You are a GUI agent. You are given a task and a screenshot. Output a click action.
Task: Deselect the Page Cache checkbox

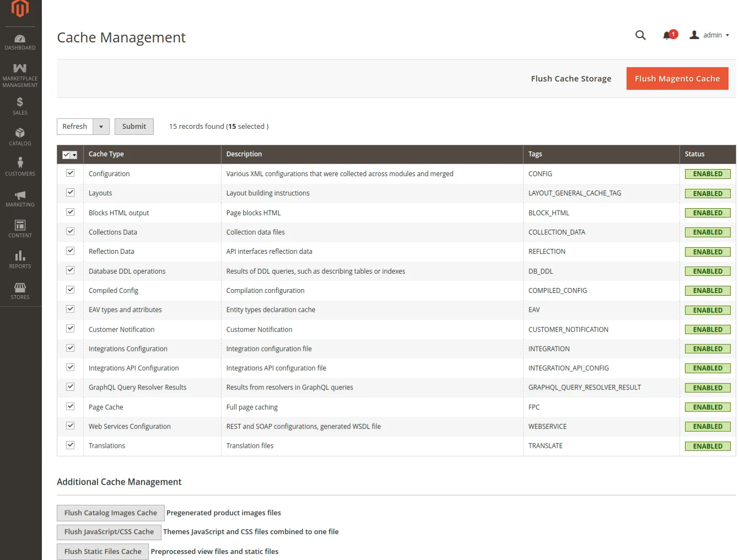(x=70, y=406)
